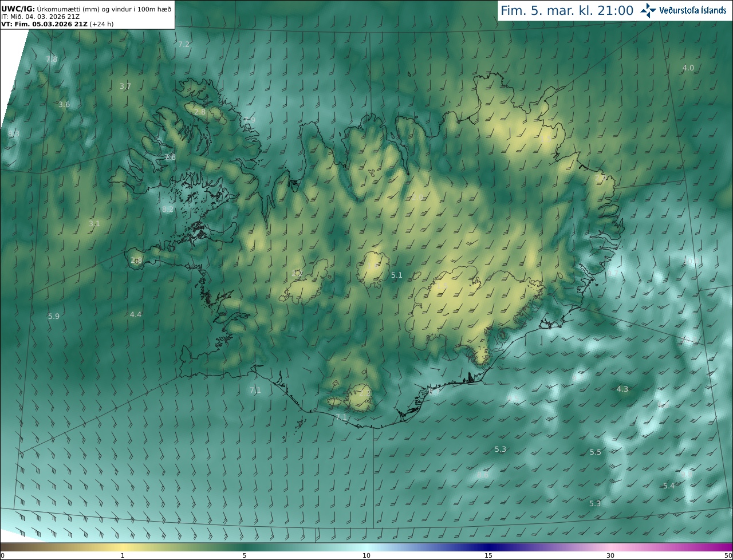This screenshot has height=560, width=733.
Task: Click the 5.1 value in central Iceland
Action: click(x=397, y=275)
